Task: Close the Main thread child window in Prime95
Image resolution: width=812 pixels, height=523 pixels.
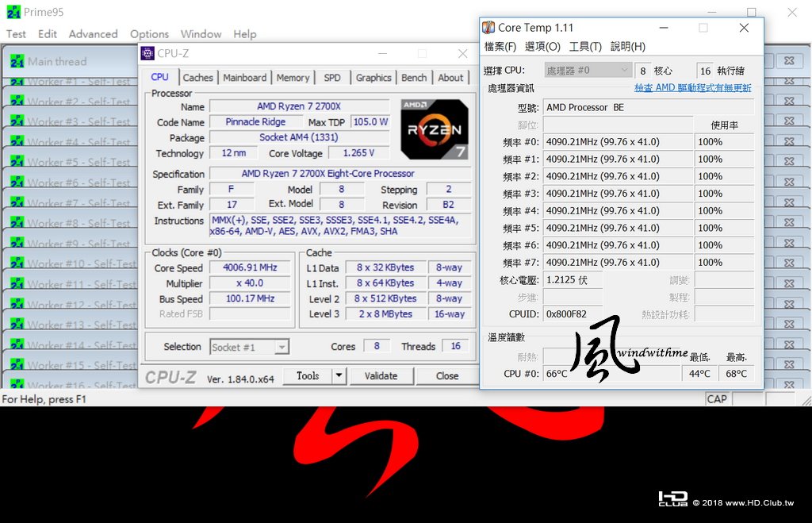Action: tap(789, 60)
